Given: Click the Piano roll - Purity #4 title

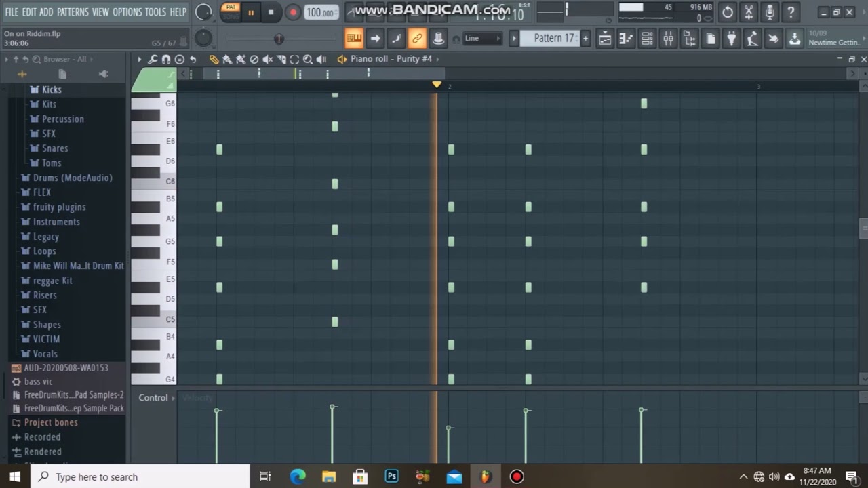Looking at the screenshot, I should click(391, 59).
